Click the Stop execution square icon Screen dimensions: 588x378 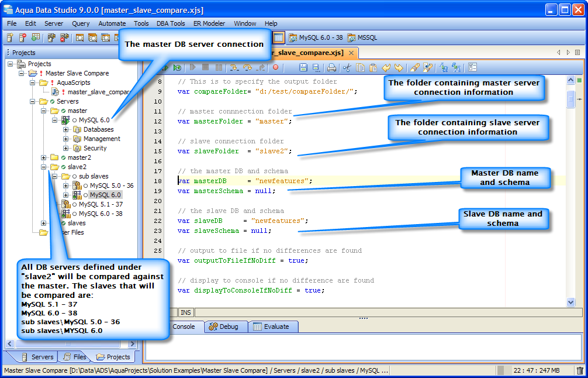point(206,67)
